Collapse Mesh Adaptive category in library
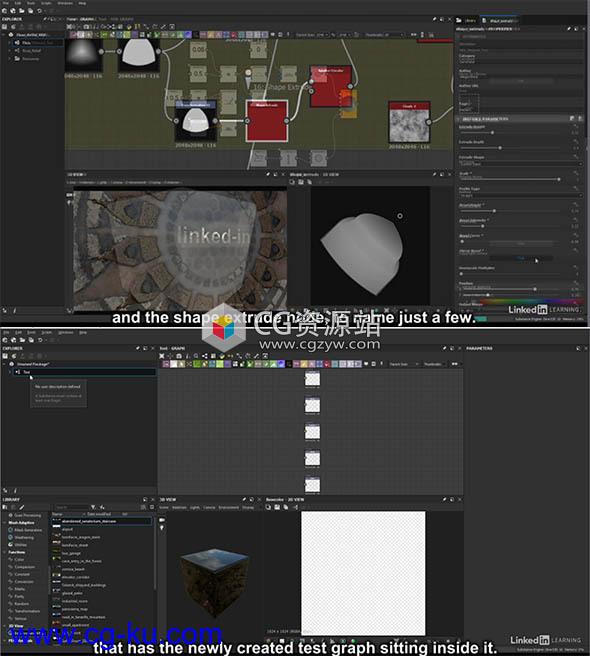The width and height of the screenshot is (590, 656). click(5, 523)
